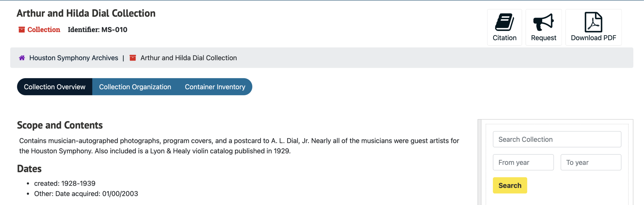This screenshot has height=205, width=644.
Task: Click the home icon in the breadcrumb
Action: point(22,58)
